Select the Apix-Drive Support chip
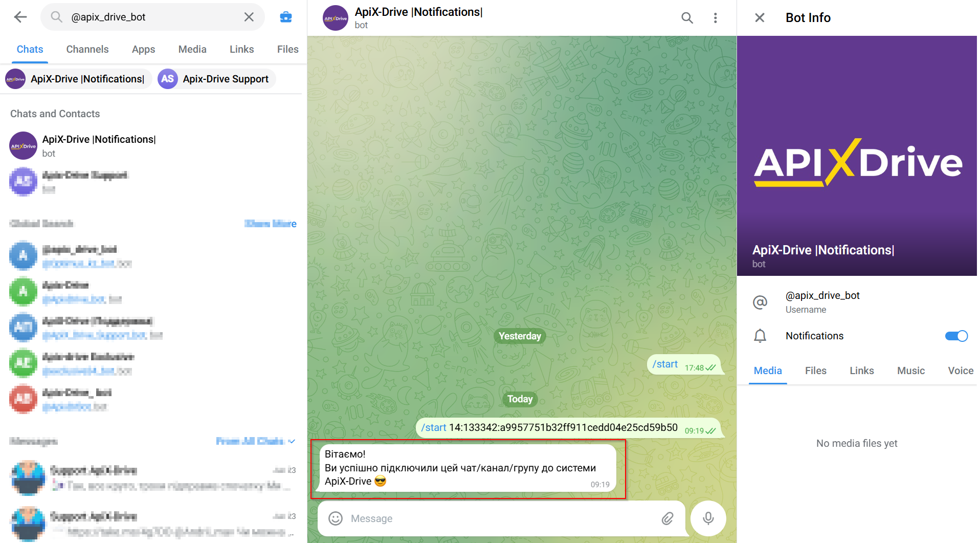This screenshot has height=543, width=980. tap(216, 79)
